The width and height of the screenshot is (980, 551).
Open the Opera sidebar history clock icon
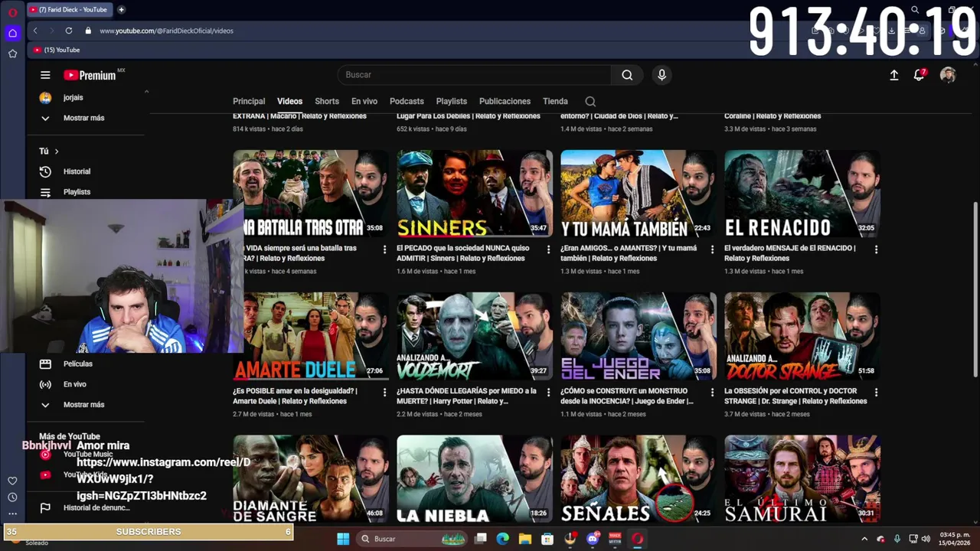12,497
